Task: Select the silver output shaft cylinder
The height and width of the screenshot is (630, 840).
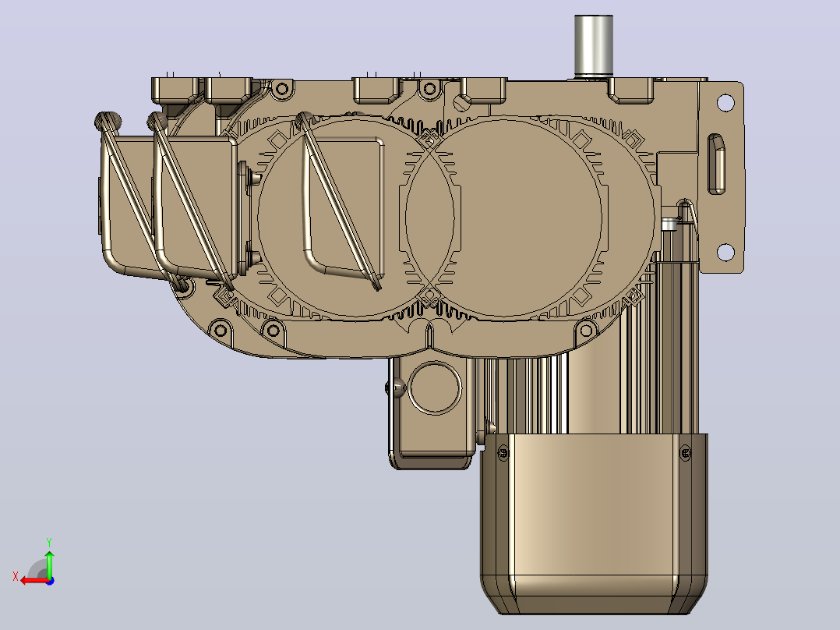Action: point(594,45)
